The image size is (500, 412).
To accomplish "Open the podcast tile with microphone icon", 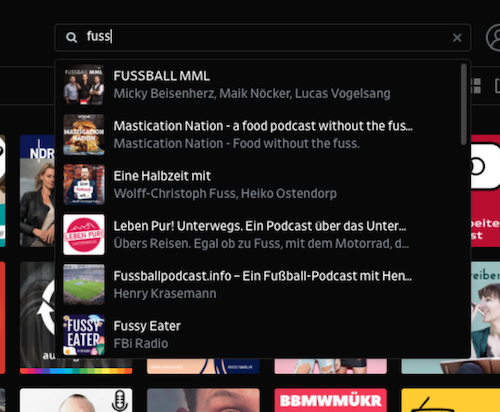I will coord(76,400).
